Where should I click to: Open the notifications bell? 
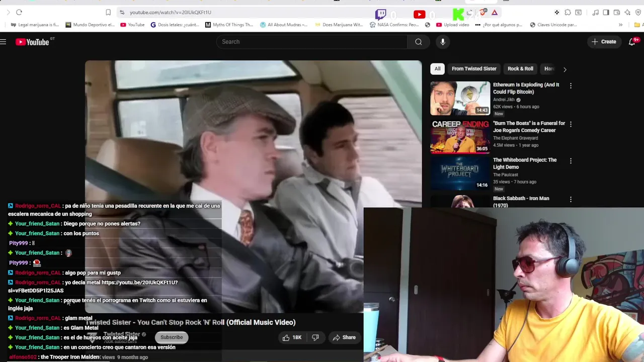click(x=632, y=42)
